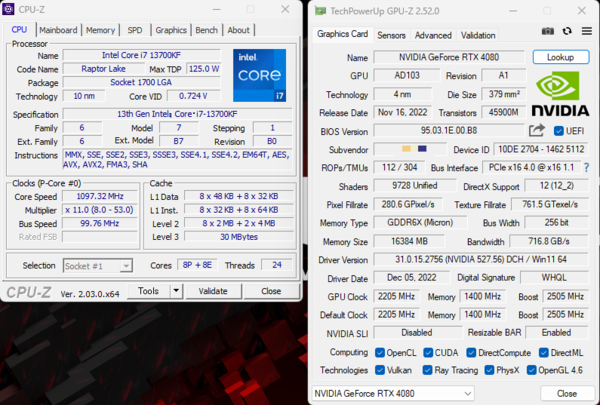Toggle the UEFI checkbox
Viewport: 600px width, 405px height.
coord(559,131)
